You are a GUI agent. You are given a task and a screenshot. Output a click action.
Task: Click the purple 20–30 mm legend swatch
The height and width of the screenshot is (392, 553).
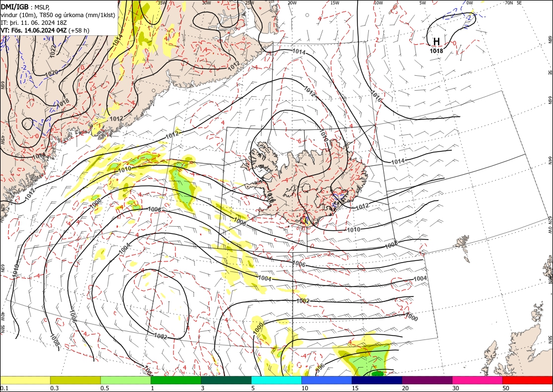coord(427,380)
